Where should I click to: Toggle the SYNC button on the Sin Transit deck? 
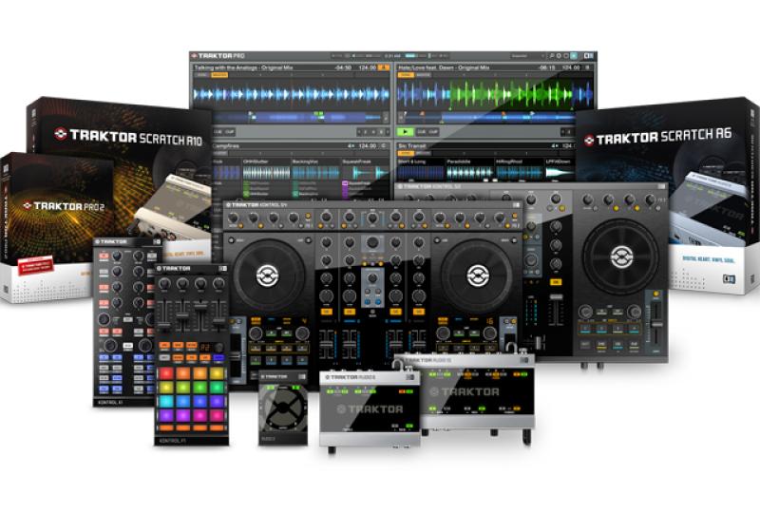(x=406, y=153)
